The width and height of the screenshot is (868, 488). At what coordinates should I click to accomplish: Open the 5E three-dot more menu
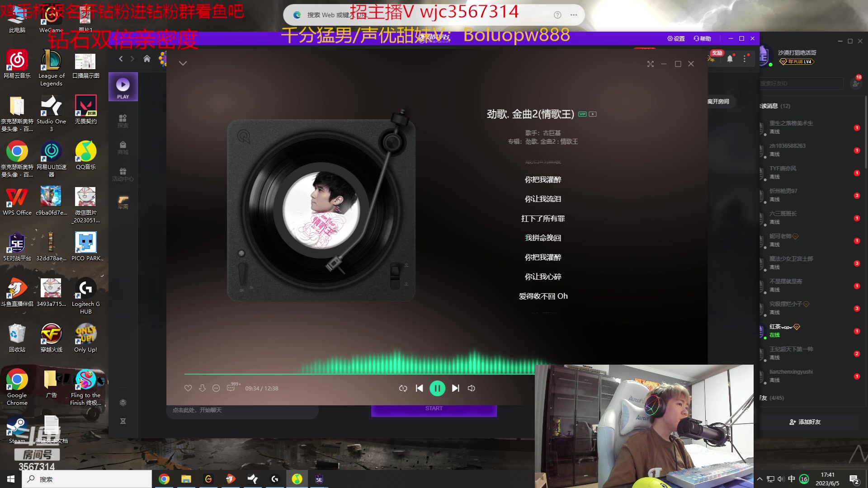745,59
